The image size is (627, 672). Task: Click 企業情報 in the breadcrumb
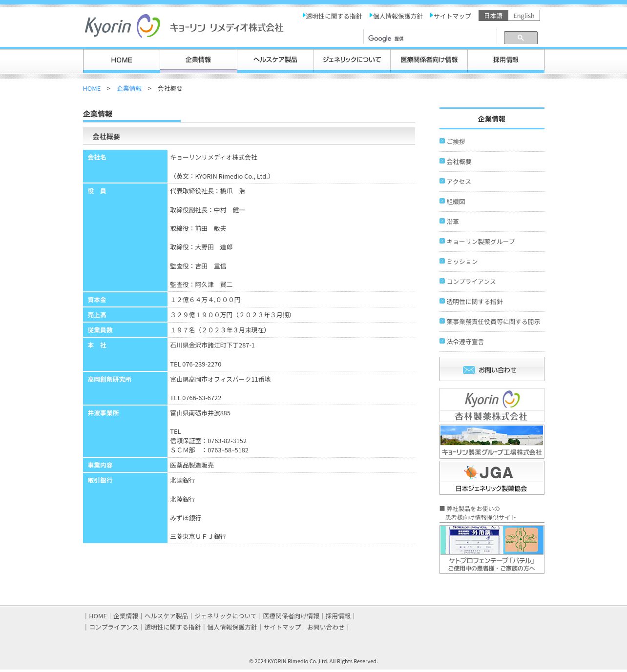point(129,88)
